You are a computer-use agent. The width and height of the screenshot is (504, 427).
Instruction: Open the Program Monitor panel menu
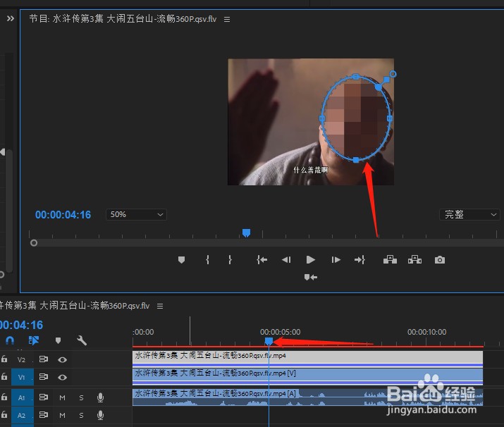[x=227, y=20]
